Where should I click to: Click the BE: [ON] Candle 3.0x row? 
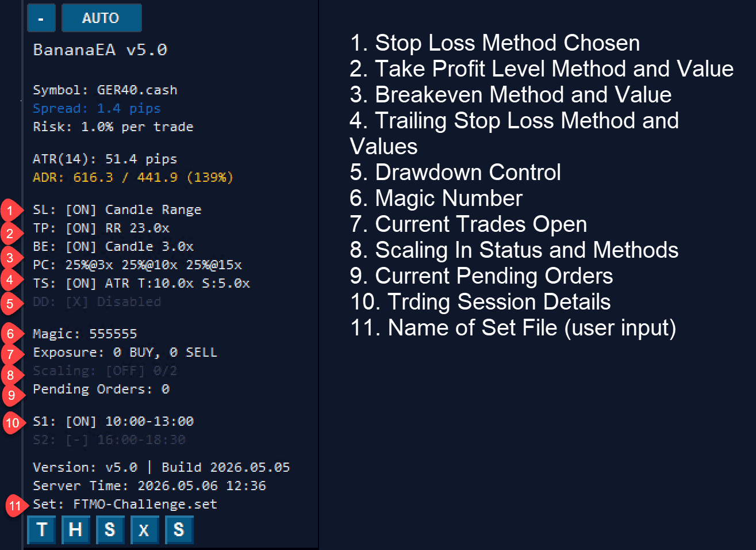[113, 247]
